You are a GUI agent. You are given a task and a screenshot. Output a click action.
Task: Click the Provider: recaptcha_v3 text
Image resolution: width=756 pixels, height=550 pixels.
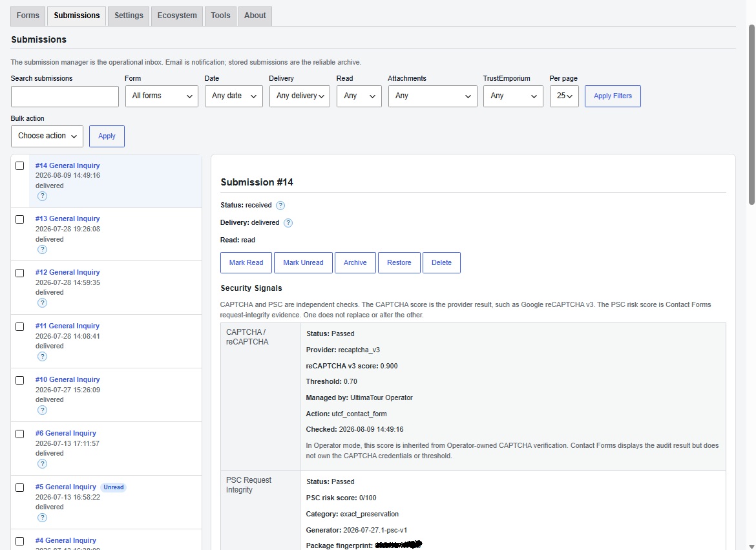[343, 350]
